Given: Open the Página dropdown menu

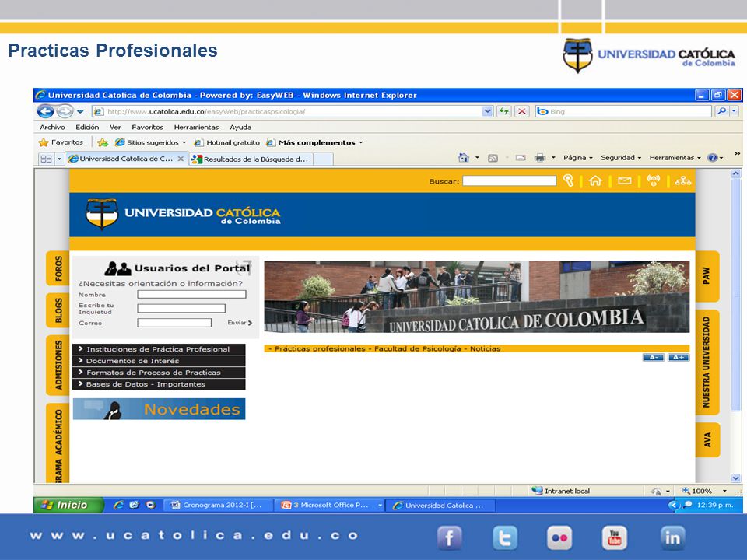Looking at the screenshot, I should pyautogui.click(x=578, y=158).
